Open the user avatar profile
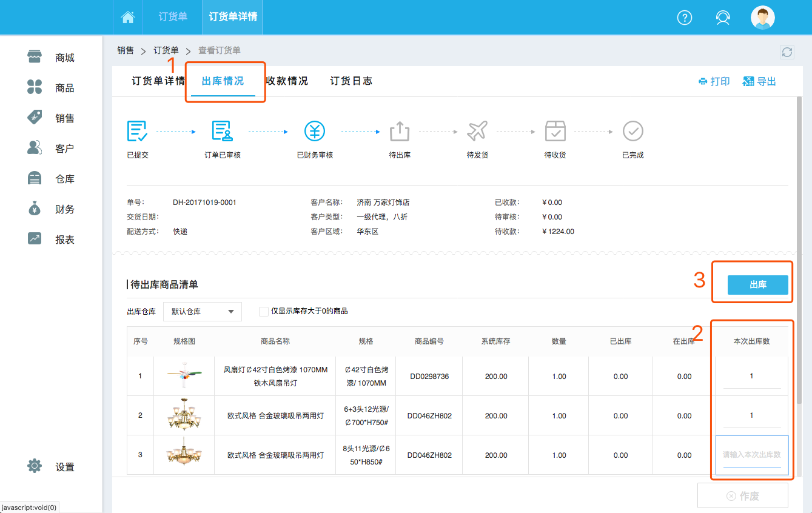This screenshot has width=812, height=513. (x=762, y=18)
